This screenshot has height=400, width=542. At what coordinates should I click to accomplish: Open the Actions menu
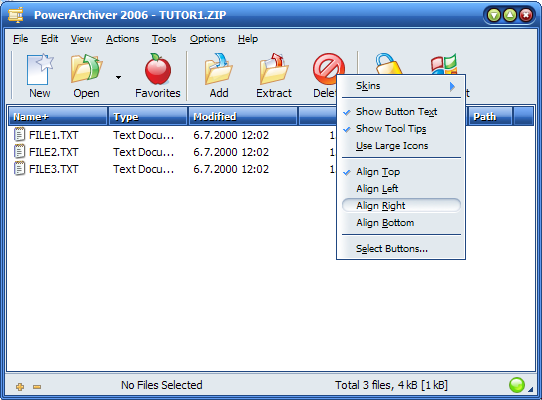coord(122,39)
